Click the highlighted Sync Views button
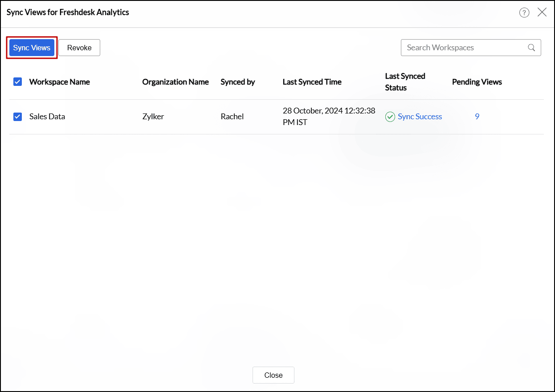555x392 pixels. pos(31,47)
